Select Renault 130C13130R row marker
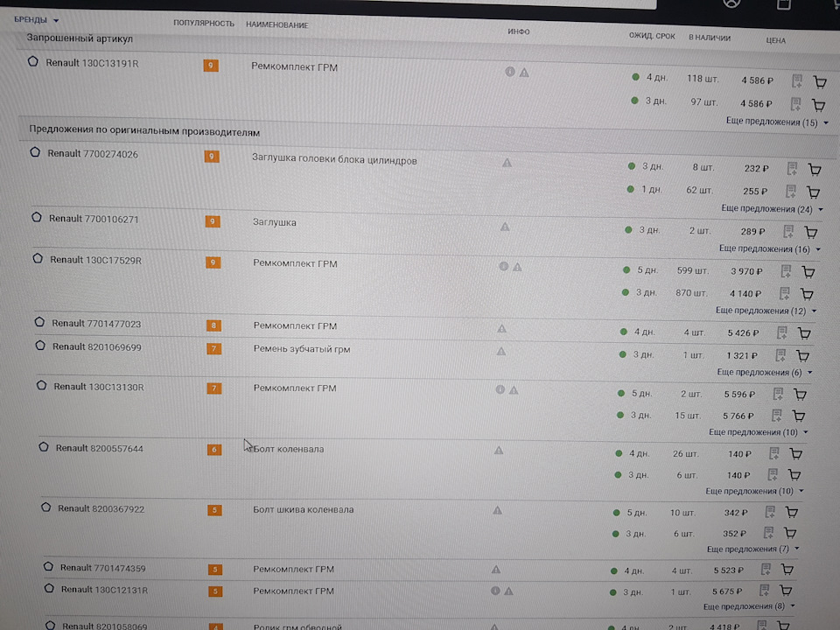 coord(42,385)
